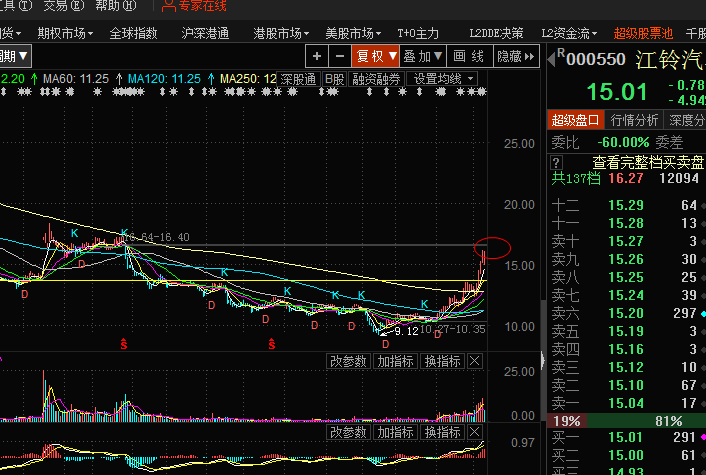Open the 设置均线 dropdown
706x475 pixels.
tap(443, 79)
